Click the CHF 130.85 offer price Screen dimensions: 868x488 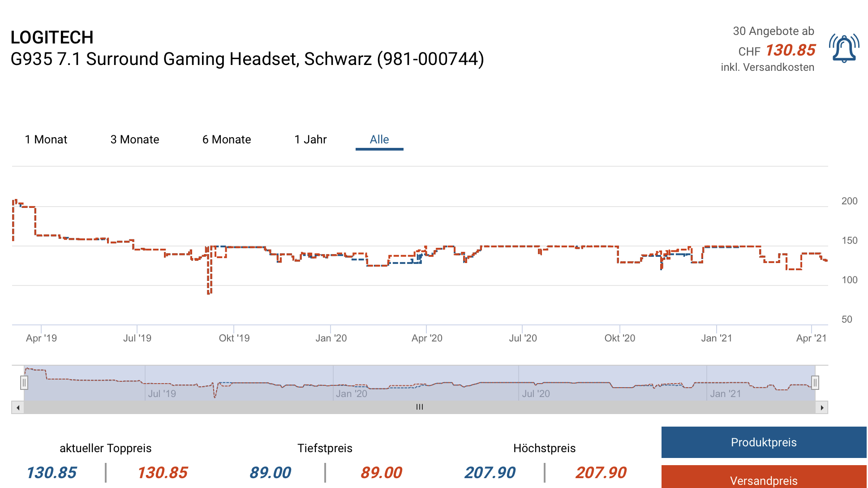[790, 50]
